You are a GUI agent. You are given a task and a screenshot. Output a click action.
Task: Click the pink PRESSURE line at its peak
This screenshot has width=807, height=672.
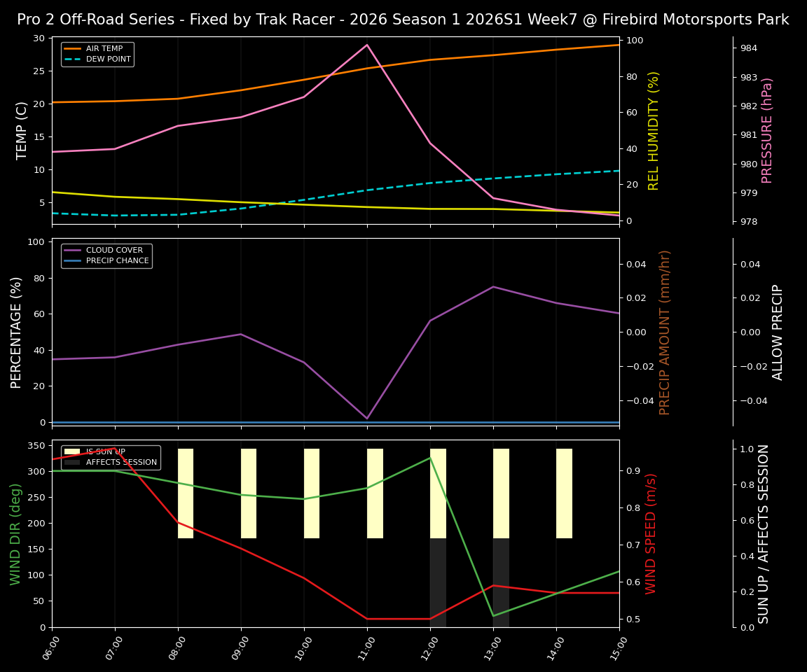click(367, 44)
